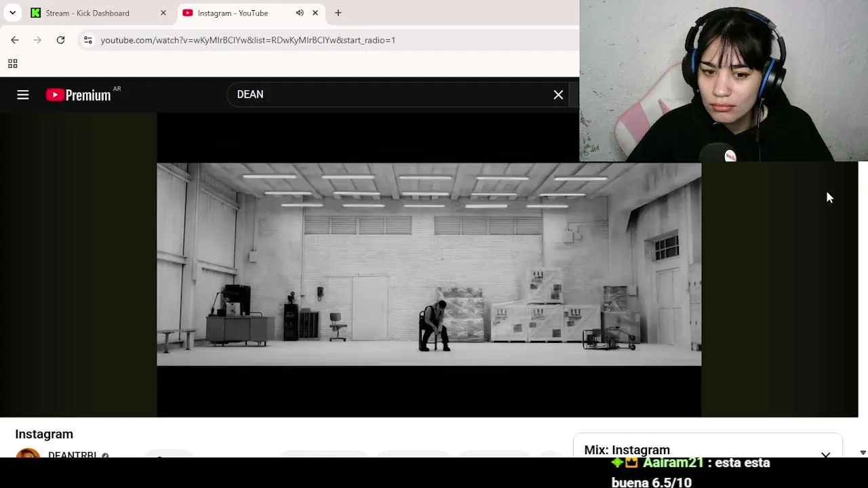Go back to the previous page
The height and width of the screenshot is (488, 868).
click(x=15, y=40)
